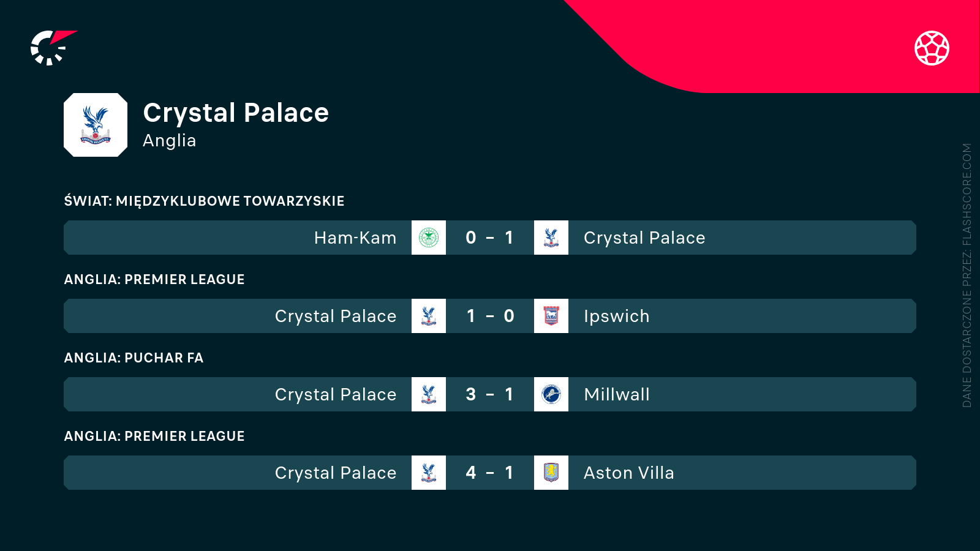Click the 4 - 1 Aston Villa score
This screenshot has width=980, height=551.
(489, 473)
